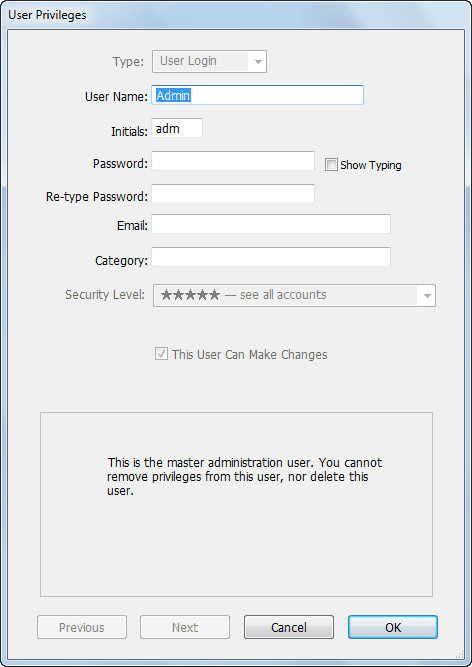Focus the Password input field
Image resolution: width=472 pixels, height=667 pixels.
[x=233, y=161]
